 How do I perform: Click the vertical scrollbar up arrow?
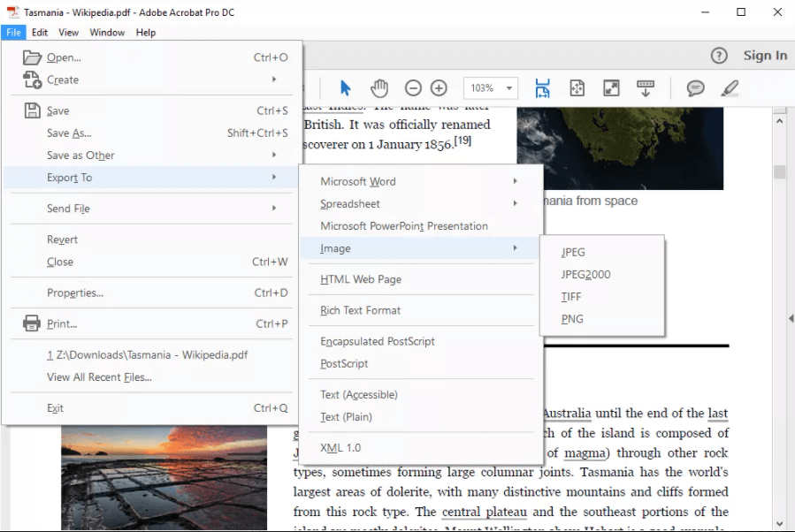[780, 121]
